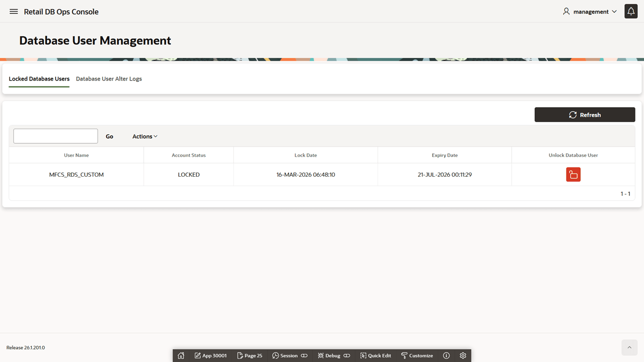The height and width of the screenshot is (362, 644).
Task: Click Unlock Database User column header
Action: 573,155
